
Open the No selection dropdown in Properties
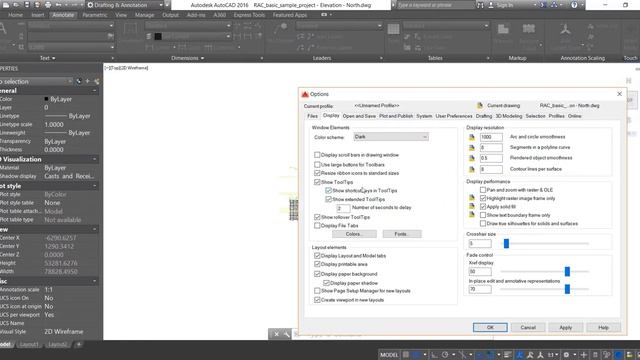coord(36,81)
